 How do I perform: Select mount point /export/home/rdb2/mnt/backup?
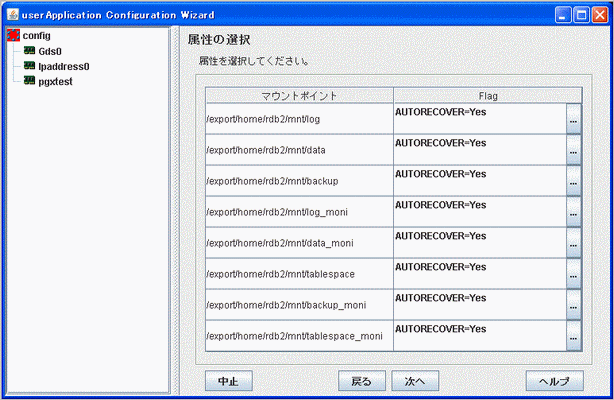[x=300, y=181]
